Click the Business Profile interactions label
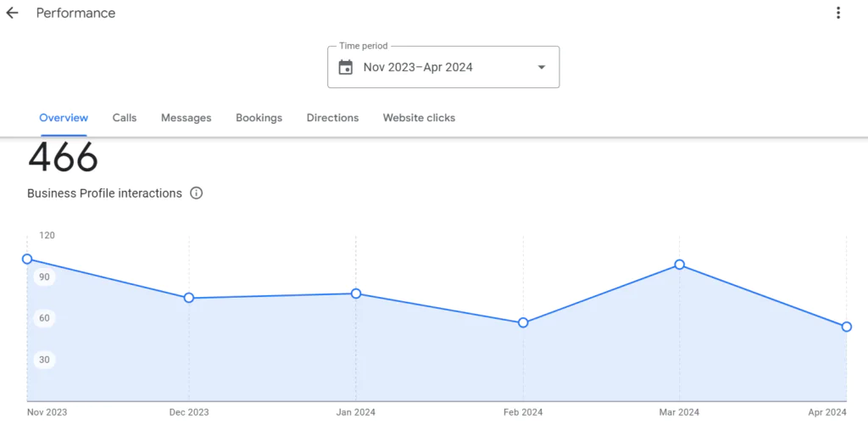The width and height of the screenshot is (868, 425). click(104, 193)
